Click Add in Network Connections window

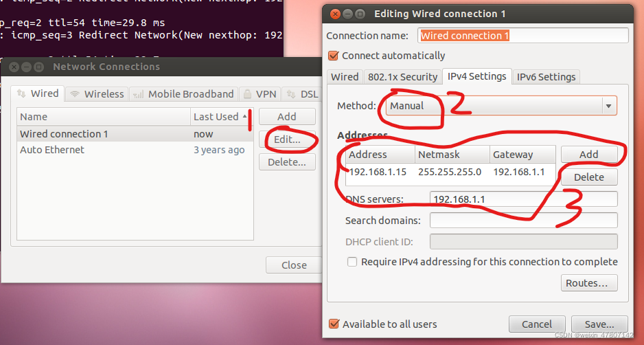click(x=287, y=117)
